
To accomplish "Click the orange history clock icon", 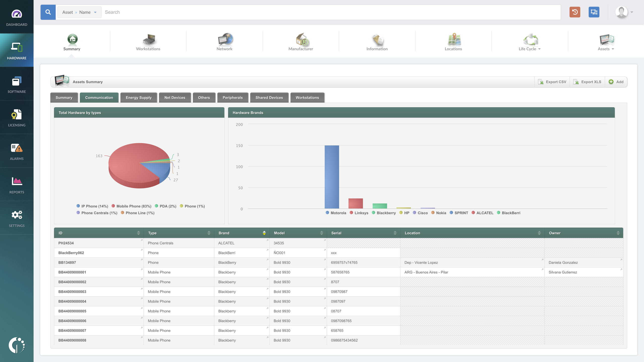I will [x=575, y=12].
